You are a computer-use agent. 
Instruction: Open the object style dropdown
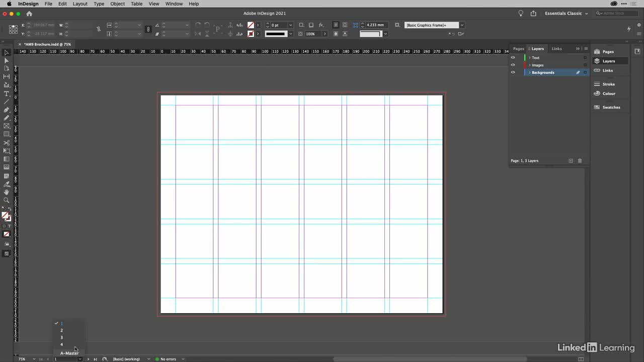pos(462,25)
